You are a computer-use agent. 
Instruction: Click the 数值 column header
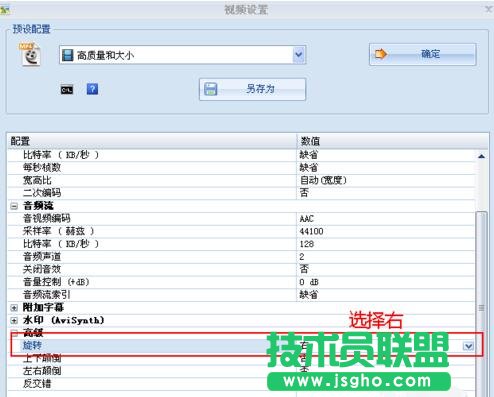coord(392,141)
